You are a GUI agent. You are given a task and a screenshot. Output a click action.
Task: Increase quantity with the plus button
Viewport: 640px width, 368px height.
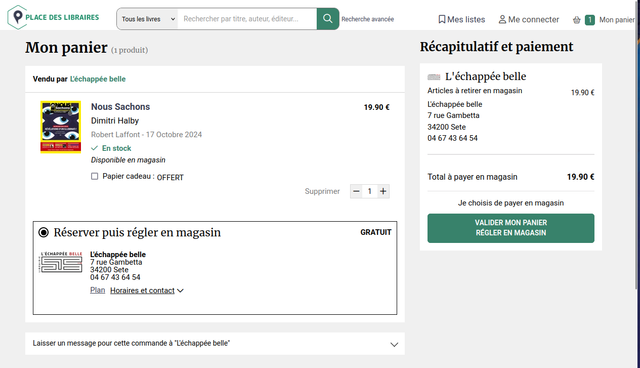(383, 191)
